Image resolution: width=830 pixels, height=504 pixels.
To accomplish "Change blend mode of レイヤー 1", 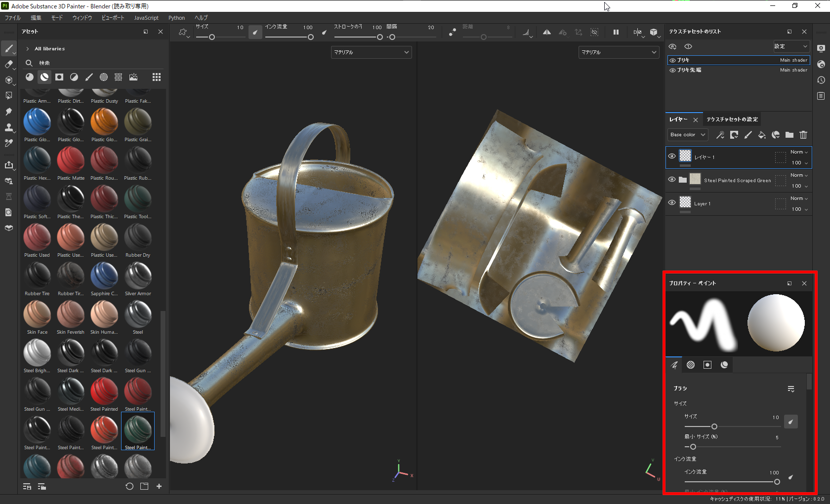I will 799,152.
